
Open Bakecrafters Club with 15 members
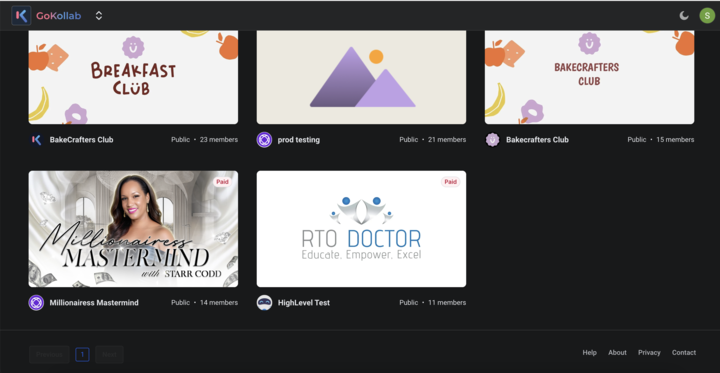tap(537, 140)
